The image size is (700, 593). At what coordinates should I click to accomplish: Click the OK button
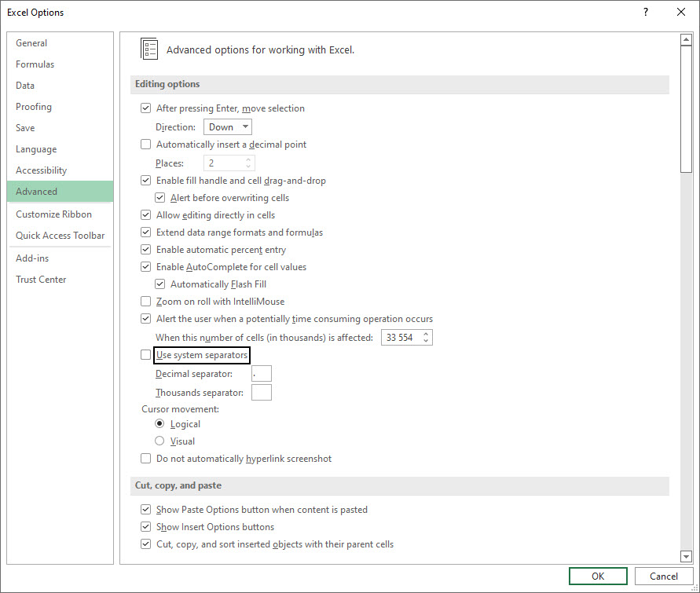(x=598, y=576)
